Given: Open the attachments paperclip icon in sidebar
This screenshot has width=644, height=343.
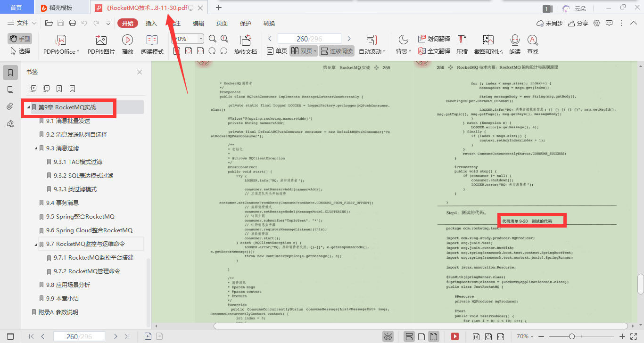Looking at the screenshot, I should pyautogui.click(x=10, y=106).
